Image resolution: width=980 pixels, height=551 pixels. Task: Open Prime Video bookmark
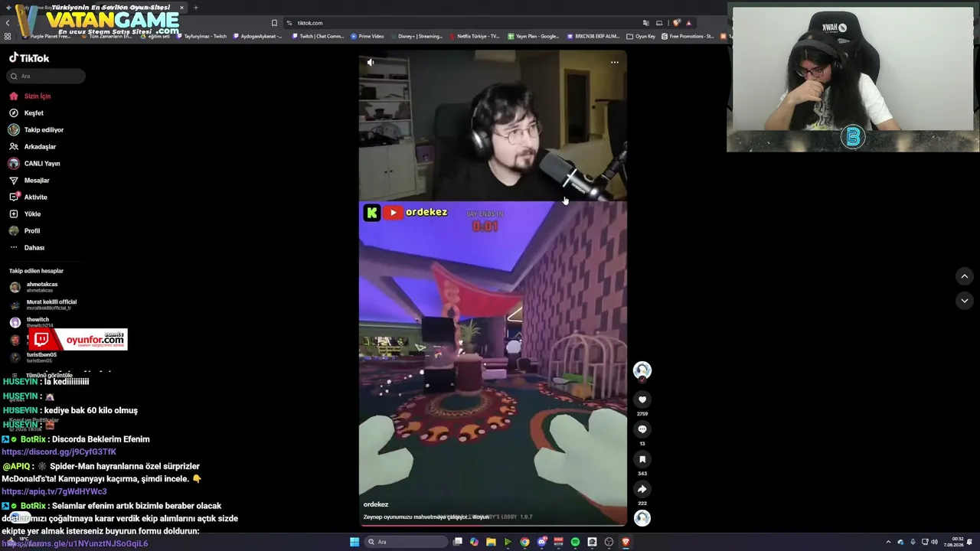367,36
